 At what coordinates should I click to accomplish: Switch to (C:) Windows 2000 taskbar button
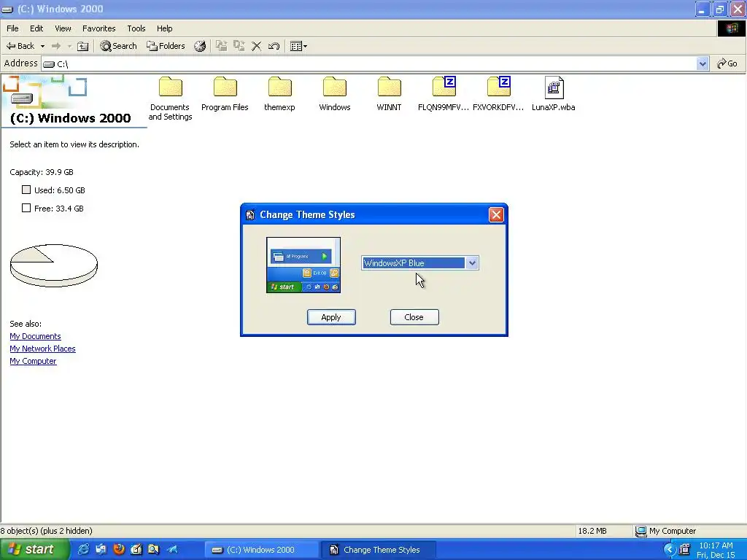(261, 550)
